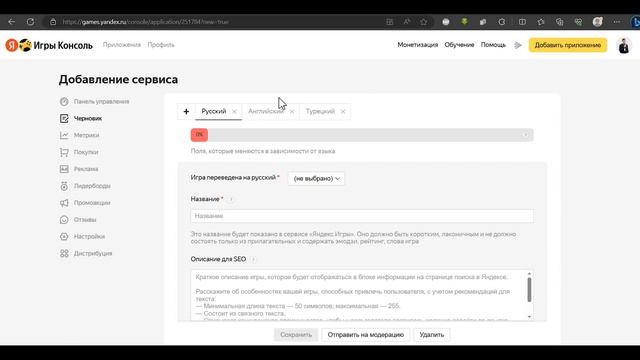Open Метрики in sidebar
Screen dimensions: 640x360
pos(80,135)
